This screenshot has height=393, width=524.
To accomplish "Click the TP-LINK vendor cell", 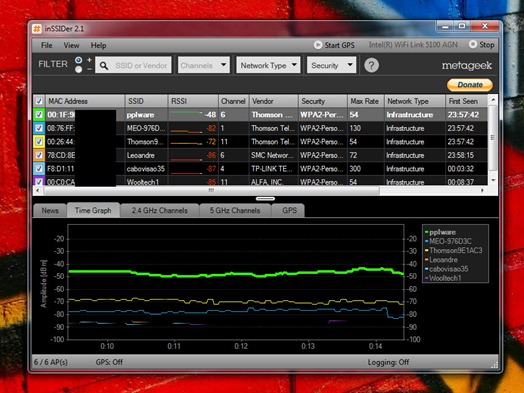I will [273, 169].
